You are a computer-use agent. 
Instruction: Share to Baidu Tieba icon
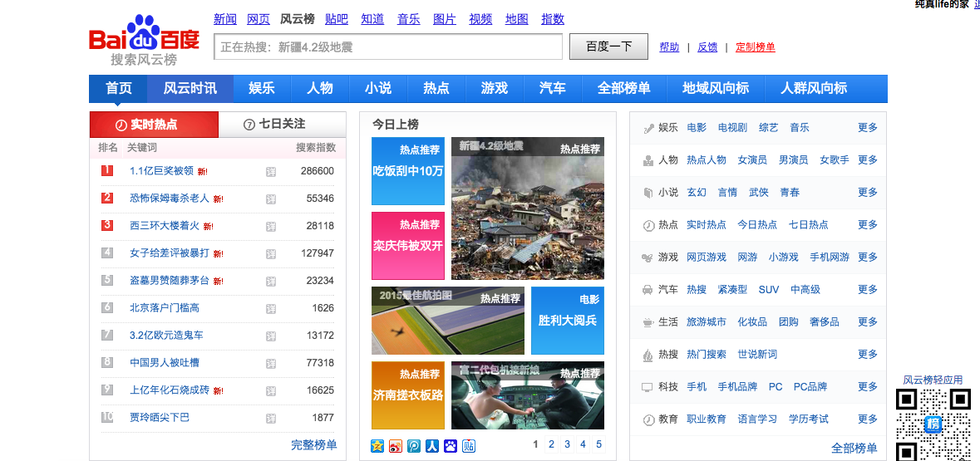point(468,445)
